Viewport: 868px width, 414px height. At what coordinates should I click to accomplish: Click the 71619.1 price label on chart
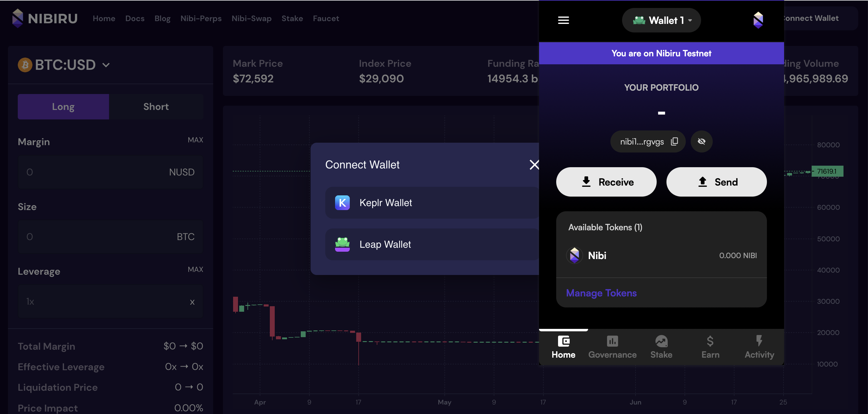[x=827, y=171]
